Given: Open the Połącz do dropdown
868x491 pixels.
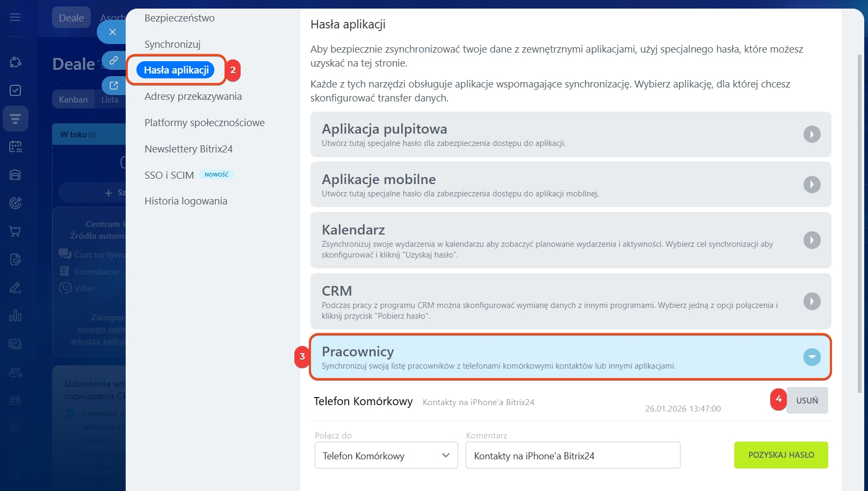Looking at the screenshot, I should coord(386,456).
